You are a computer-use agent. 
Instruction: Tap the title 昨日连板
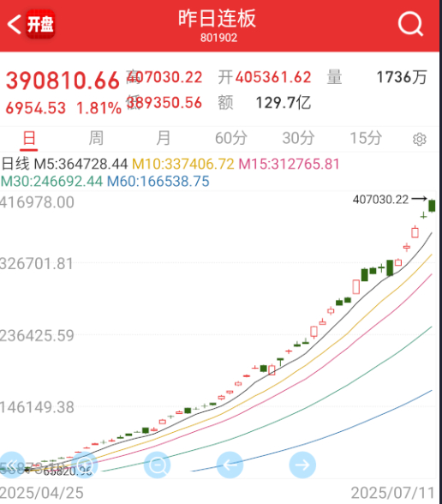[218, 19]
